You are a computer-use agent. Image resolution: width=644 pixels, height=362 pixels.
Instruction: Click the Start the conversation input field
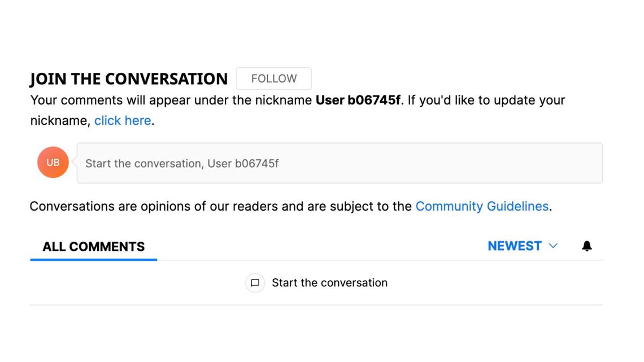[339, 163]
